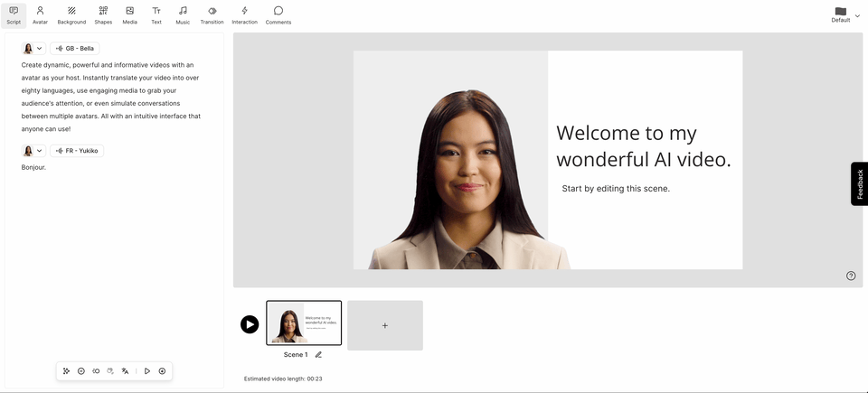Open the Interaction panel
Image resolution: width=868 pixels, height=393 pixels.
coord(244,14)
